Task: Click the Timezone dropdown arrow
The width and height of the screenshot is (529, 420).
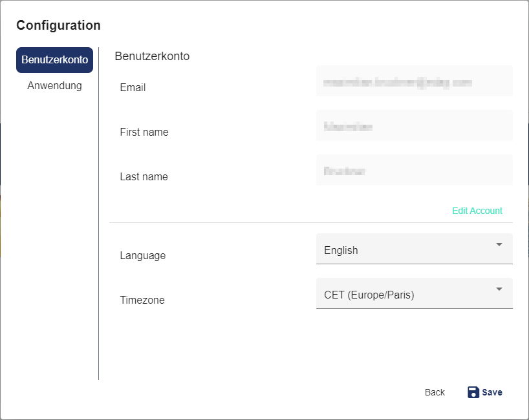Action: (499, 289)
